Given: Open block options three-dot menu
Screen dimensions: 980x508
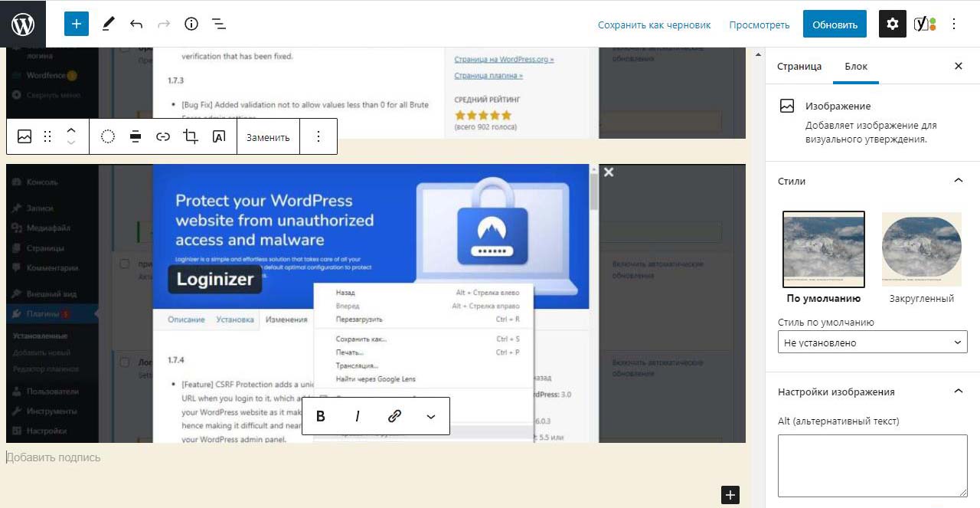Looking at the screenshot, I should [318, 137].
